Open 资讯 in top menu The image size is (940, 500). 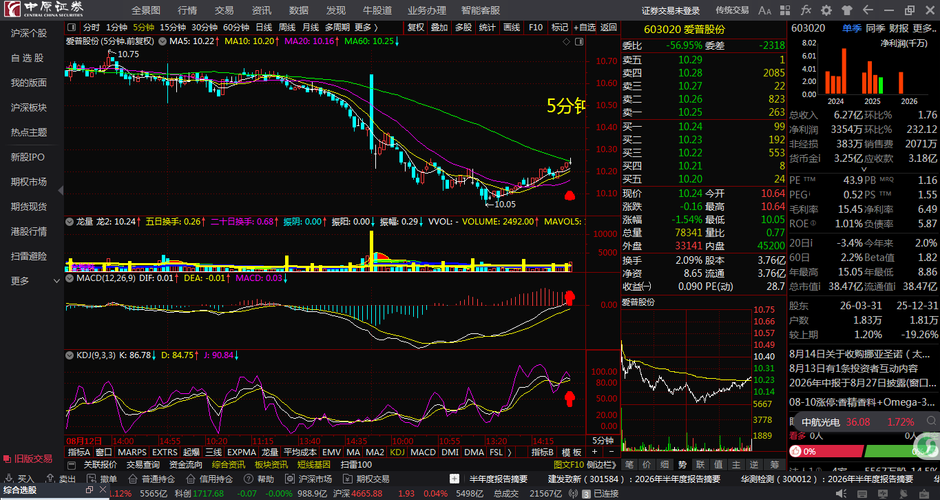(261, 10)
